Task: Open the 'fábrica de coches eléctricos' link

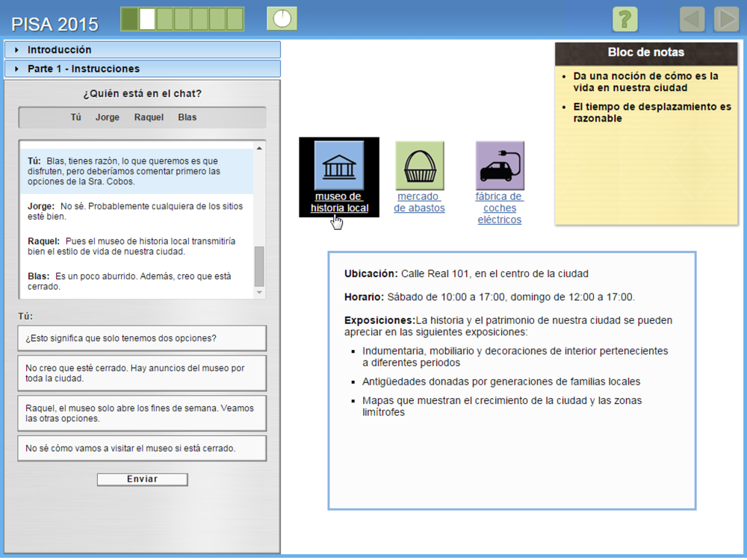Action: 500,208
